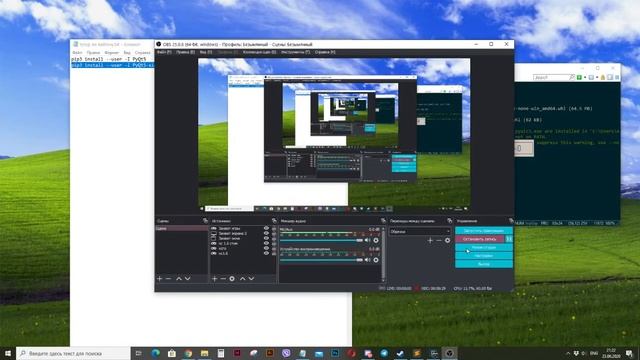Show hidden system tray icons
640x360 pixels.
[x=568, y=353]
